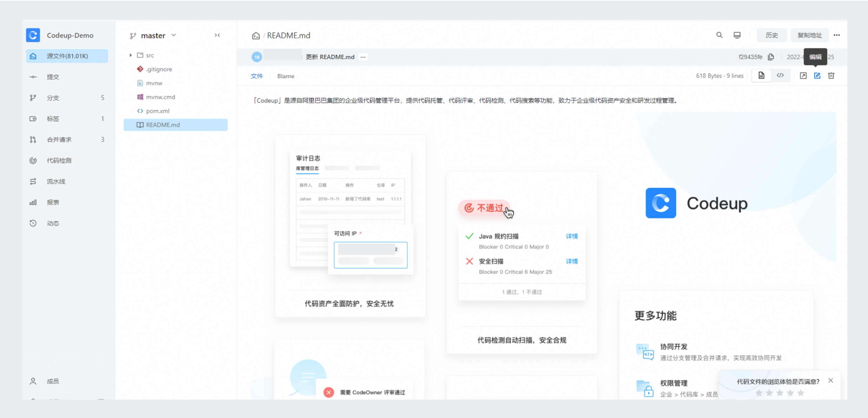This screenshot has width=868, height=418.
Task: Open file 历史 history
Action: tap(772, 35)
